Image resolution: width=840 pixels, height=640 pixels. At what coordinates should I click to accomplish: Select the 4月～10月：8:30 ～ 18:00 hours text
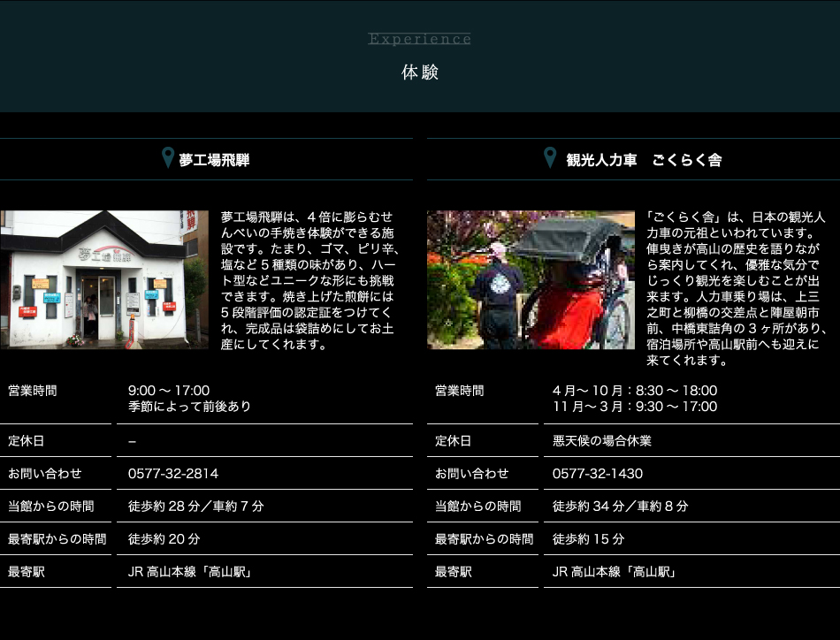(x=635, y=391)
